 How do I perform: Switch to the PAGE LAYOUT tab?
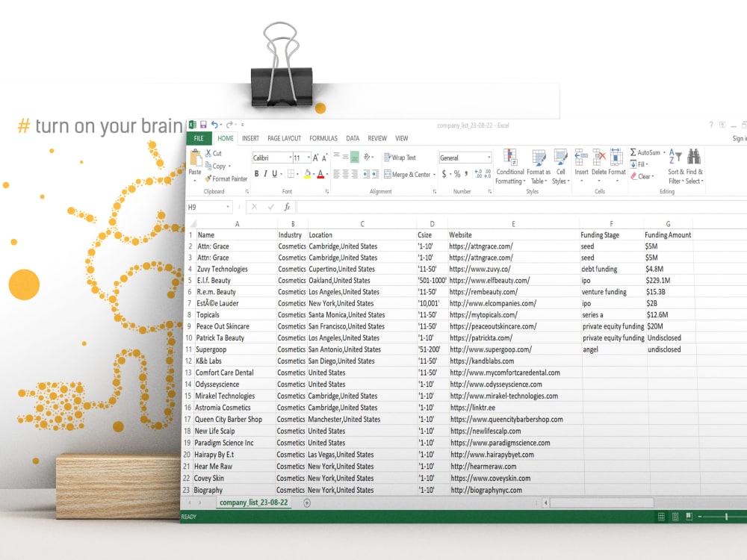tap(284, 138)
